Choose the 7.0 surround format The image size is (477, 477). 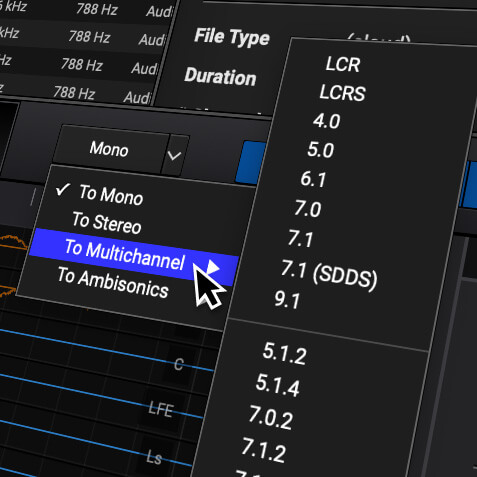point(308,209)
